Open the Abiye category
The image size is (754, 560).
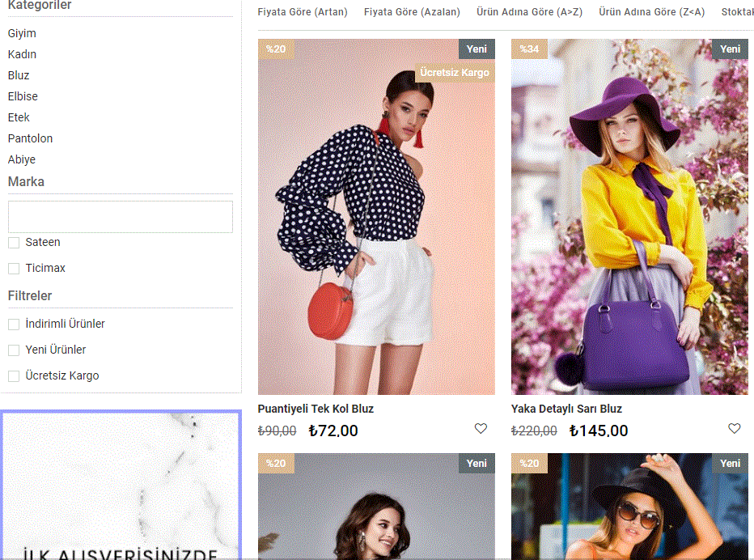point(22,159)
